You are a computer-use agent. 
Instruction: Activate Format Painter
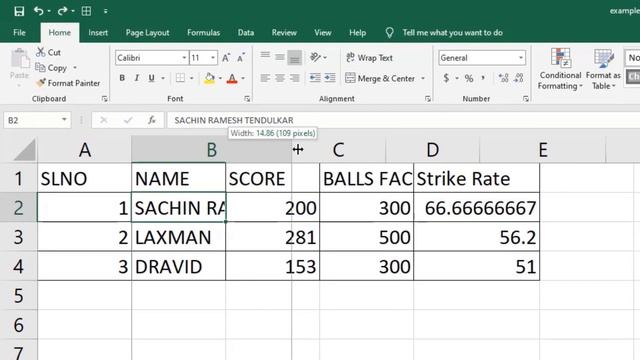[68, 83]
